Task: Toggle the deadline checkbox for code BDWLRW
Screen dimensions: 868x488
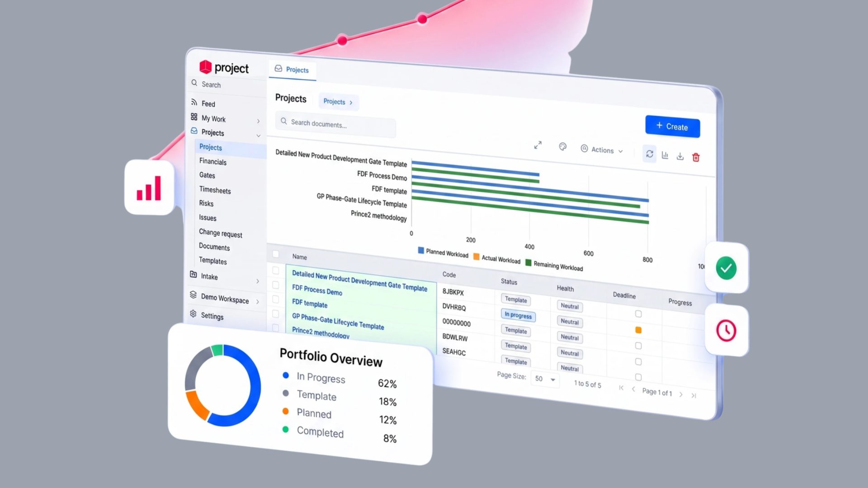Action: point(638,361)
